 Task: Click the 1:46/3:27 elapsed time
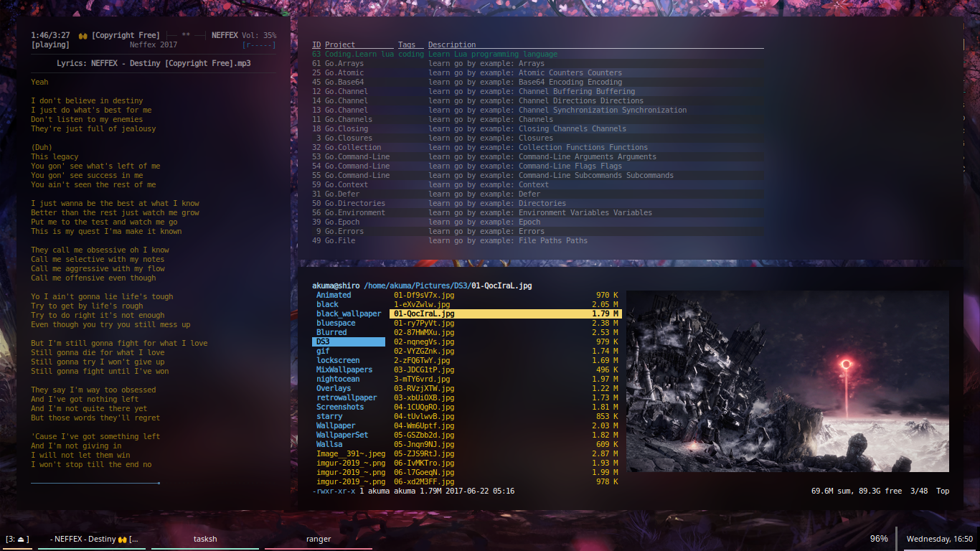click(50, 35)
